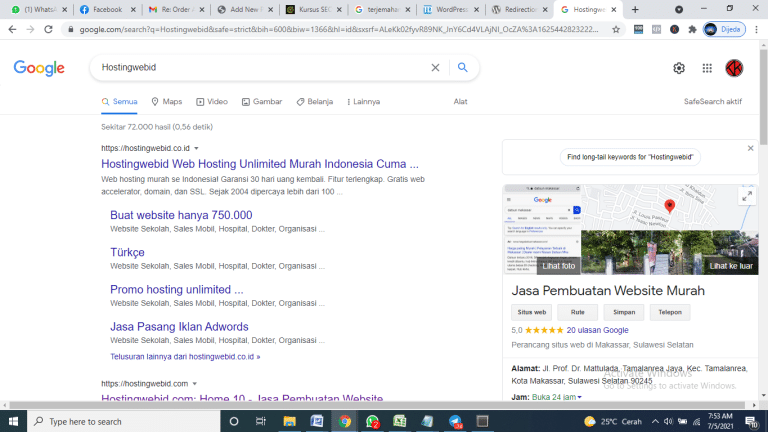Click the blue search magnifier button
The image size is (768, 432).
coord(462,68)
